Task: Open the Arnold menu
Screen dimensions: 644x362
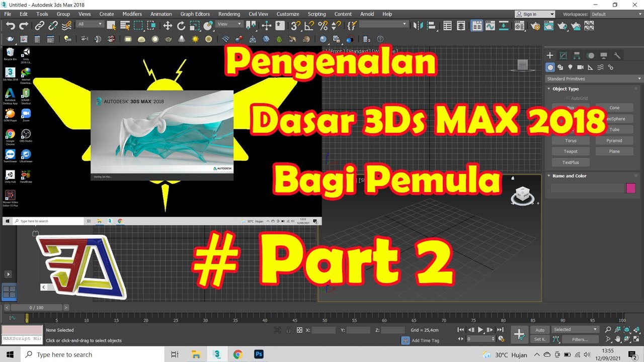Action: [x=367, y=14]
